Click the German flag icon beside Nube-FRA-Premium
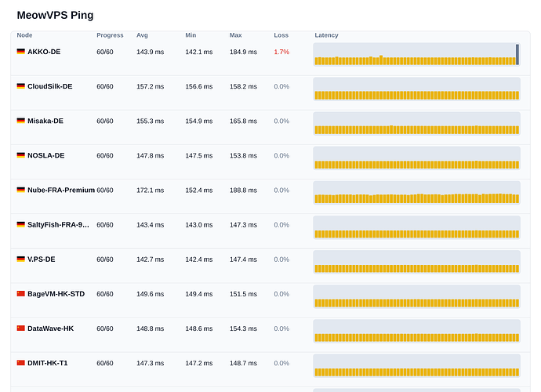541x392 pixels. (20, 190)
